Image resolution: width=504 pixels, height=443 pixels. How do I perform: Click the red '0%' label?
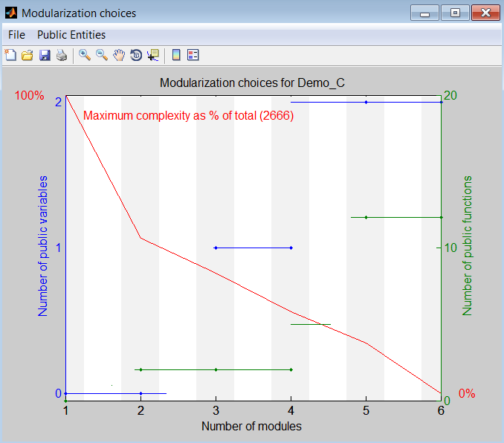point(467,393)
